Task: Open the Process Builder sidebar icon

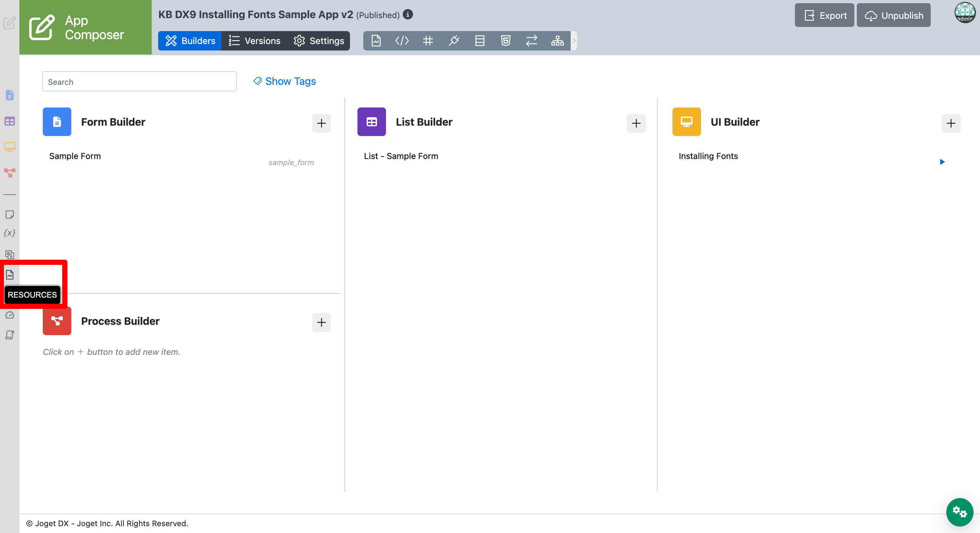Action: pyautogui.click(x=9, y=173)
